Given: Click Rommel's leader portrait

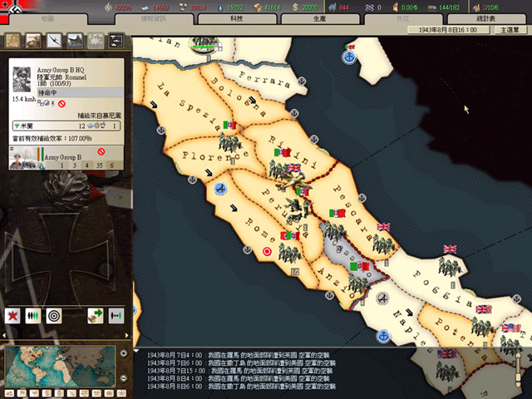Looking at the screenshot, I should pos(22,80).
